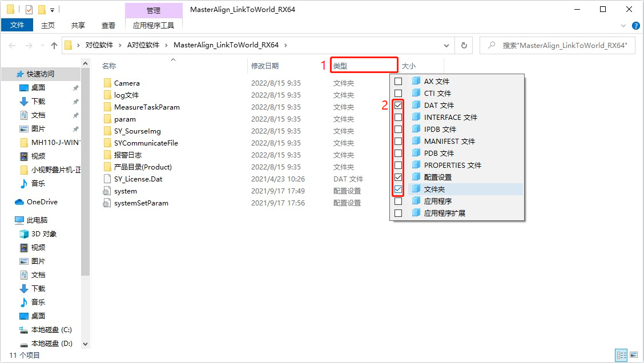Open the help question mark icon

636,26
